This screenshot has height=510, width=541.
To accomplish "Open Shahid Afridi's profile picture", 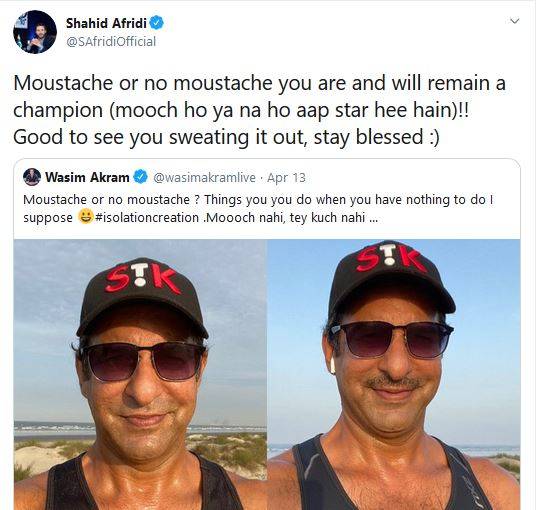I will [x=35, y=32].
